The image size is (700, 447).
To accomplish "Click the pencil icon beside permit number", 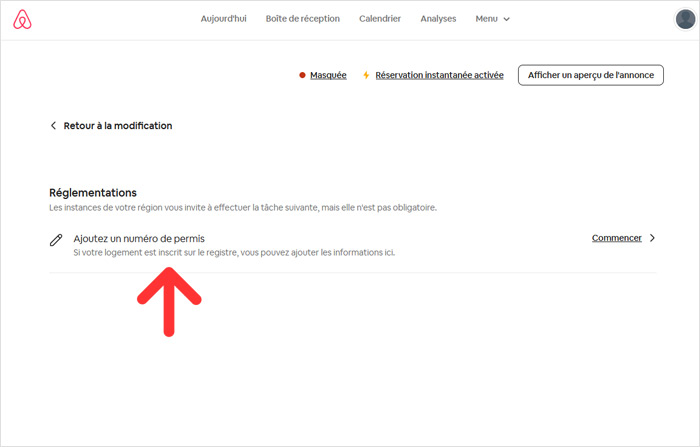I will 56,240.
